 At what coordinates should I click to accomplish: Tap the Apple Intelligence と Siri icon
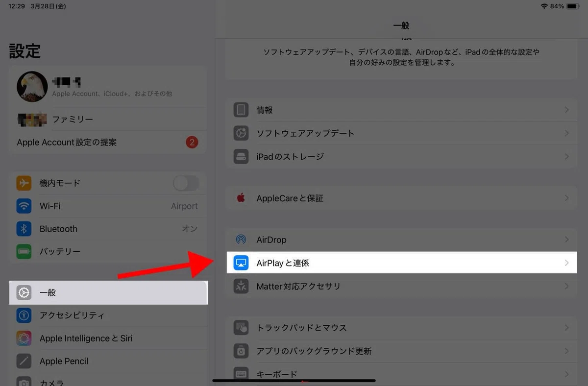coord(24,338)
